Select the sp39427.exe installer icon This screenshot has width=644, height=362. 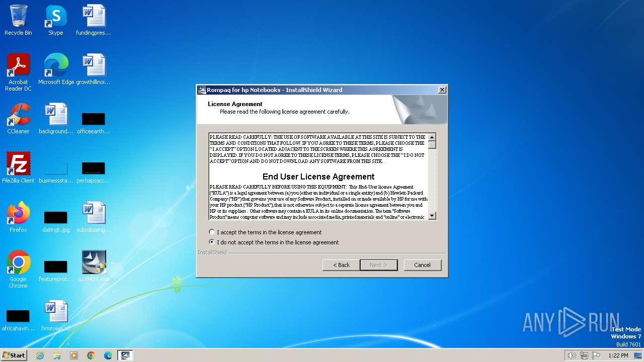(x=94, y=266)
